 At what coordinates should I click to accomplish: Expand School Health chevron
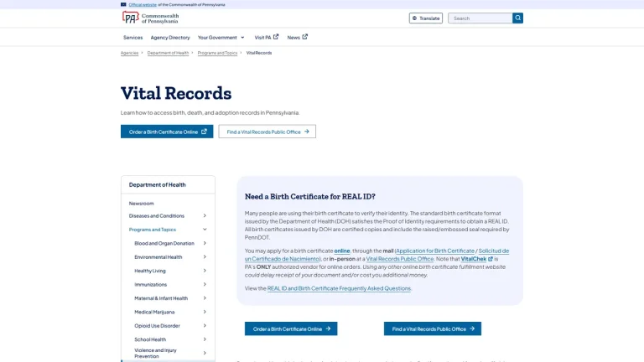205,339
